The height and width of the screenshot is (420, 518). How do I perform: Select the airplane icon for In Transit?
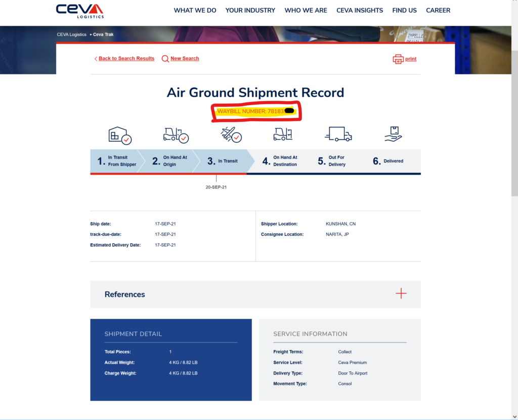pos(231,135)
